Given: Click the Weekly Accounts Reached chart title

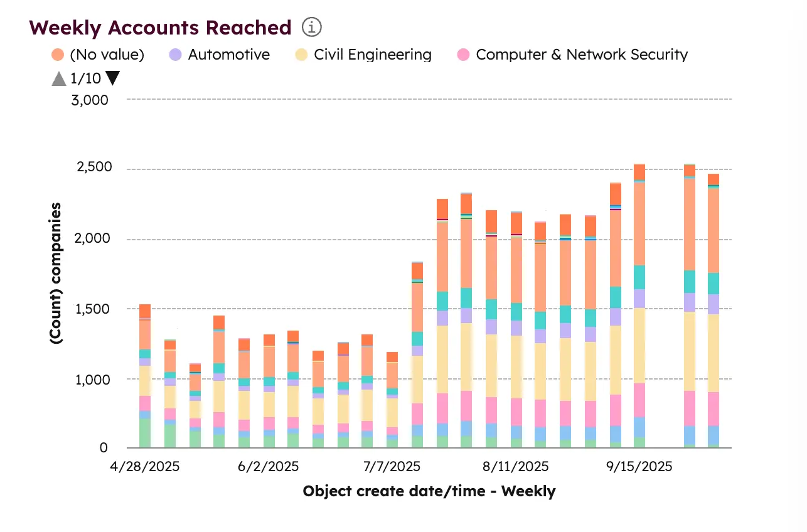Looking at the screenshot, I should (159, 27).
